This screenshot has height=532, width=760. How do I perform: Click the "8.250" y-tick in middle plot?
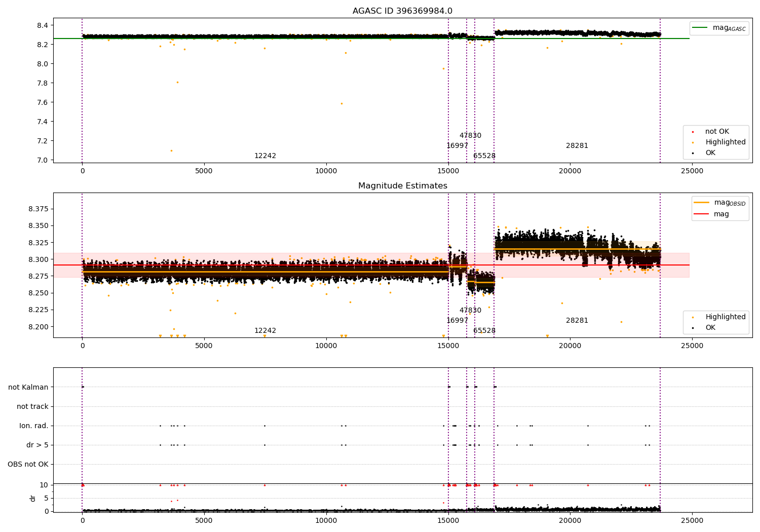pyautogui.click(x=39, y=293)
